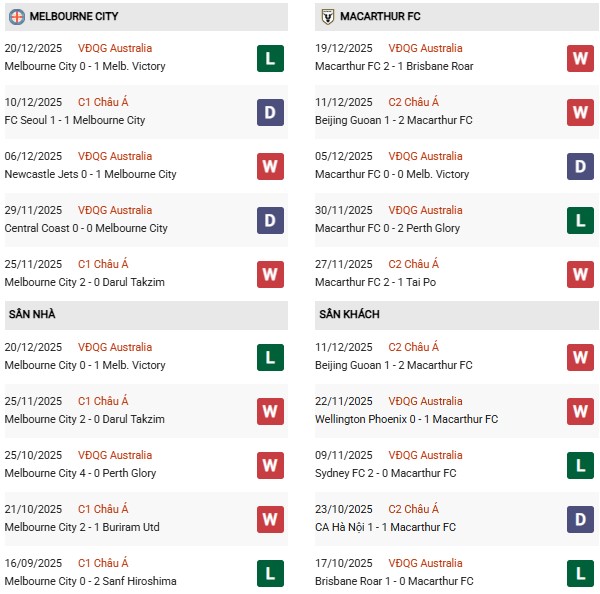Image resolution: width=600 pixels, height=594 pixels.
Task: Click the Melbourne City 4 - 0 Perth Glory result
Action: 80,473
